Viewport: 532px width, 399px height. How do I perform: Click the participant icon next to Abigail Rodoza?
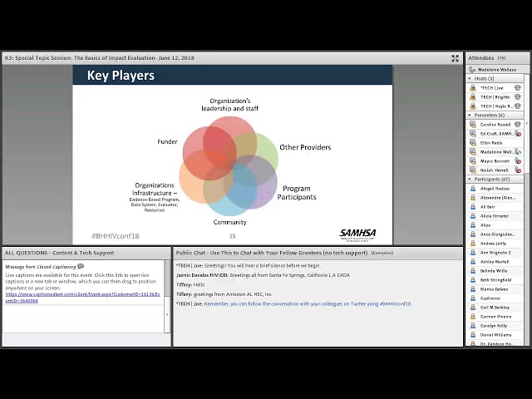pyautogui.click(x=473, y=189)
